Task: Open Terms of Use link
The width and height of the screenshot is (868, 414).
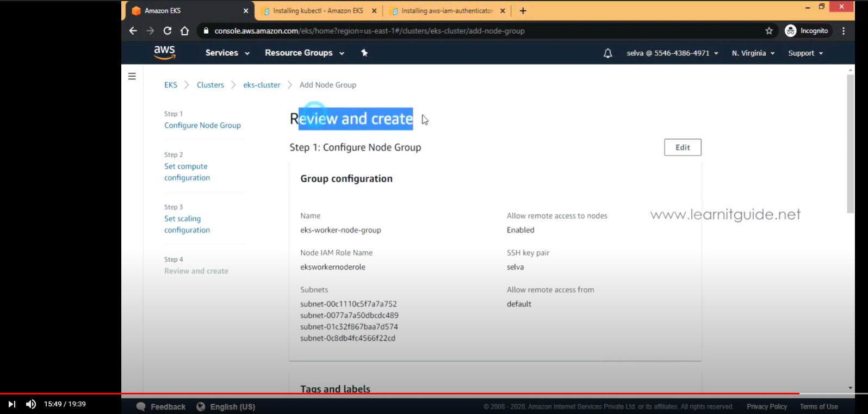Action: 819,407
